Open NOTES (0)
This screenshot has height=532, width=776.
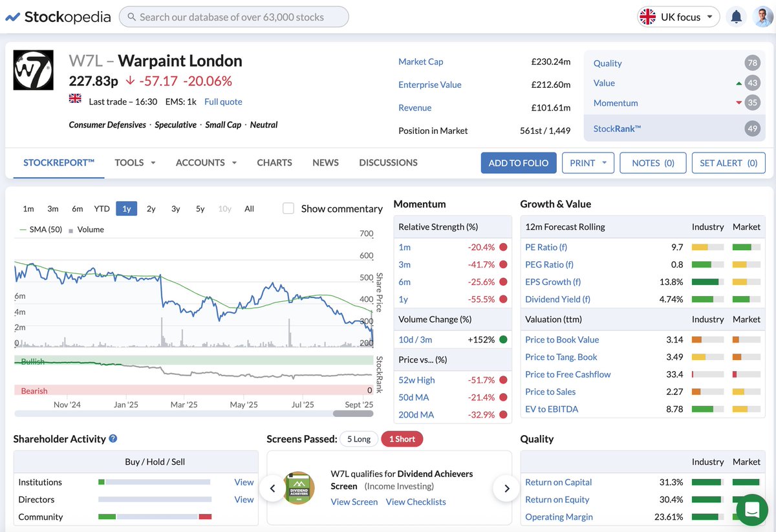(652, 163)
